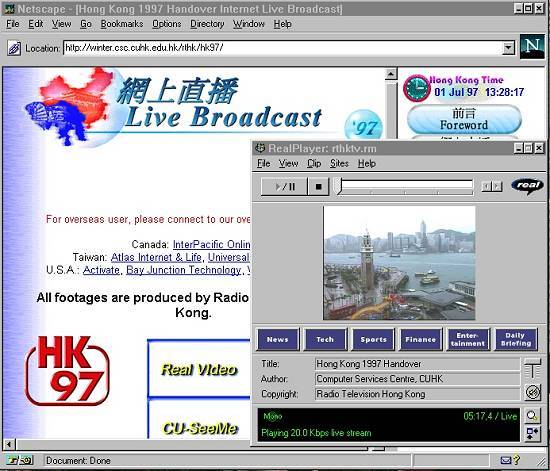
Task: Select the Finance channel button
Action: pyautogui.click(x=421, y=339)
